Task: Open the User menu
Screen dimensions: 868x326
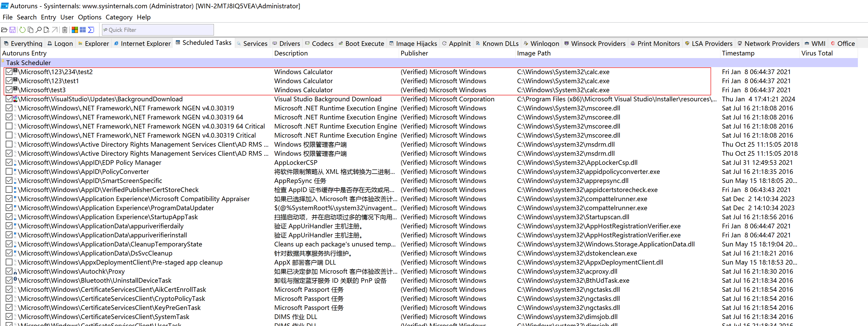Action: (67, 17)
